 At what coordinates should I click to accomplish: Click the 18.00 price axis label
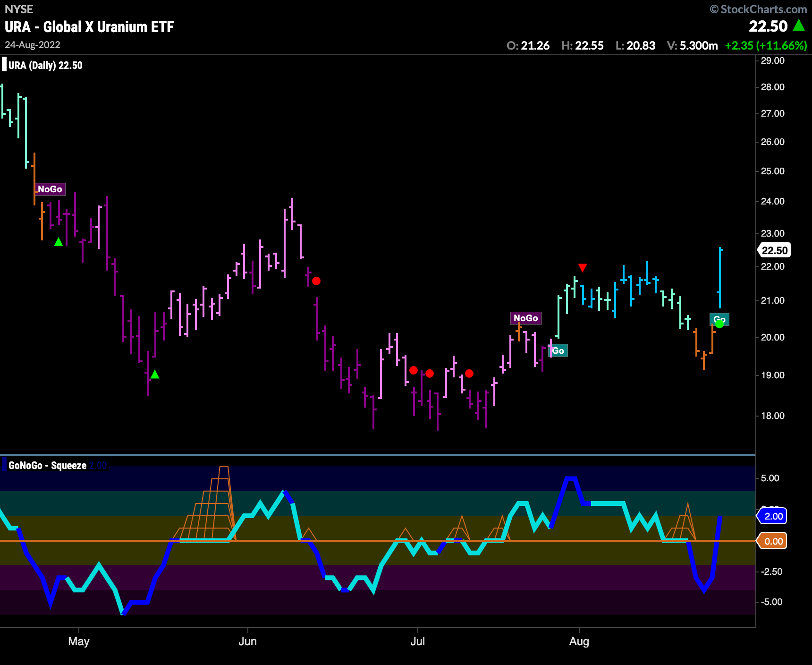click(x=773, y=416)
